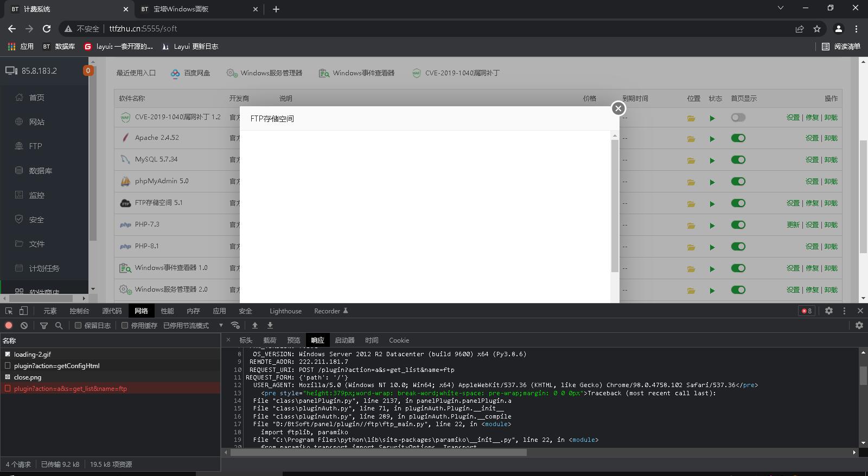Click 修复 for FTP存储空间 5.1

coord(812,203)
